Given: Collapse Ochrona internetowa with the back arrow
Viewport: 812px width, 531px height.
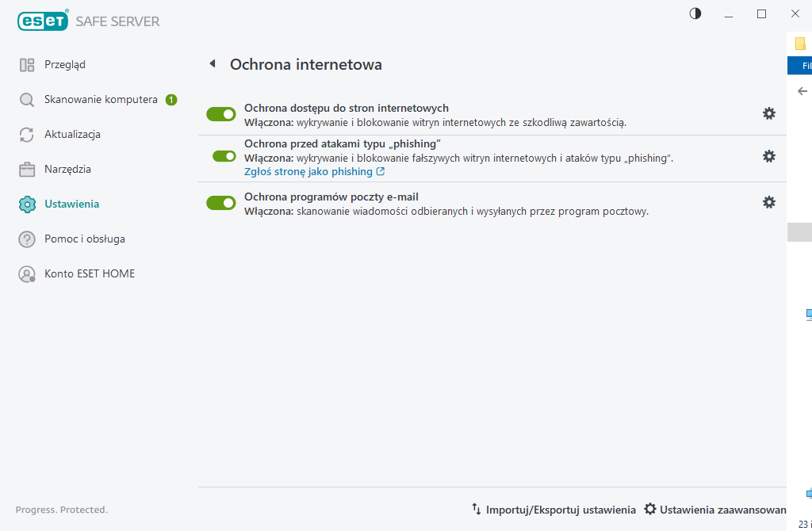Looking at the screenshot, I should pos(212,63).
